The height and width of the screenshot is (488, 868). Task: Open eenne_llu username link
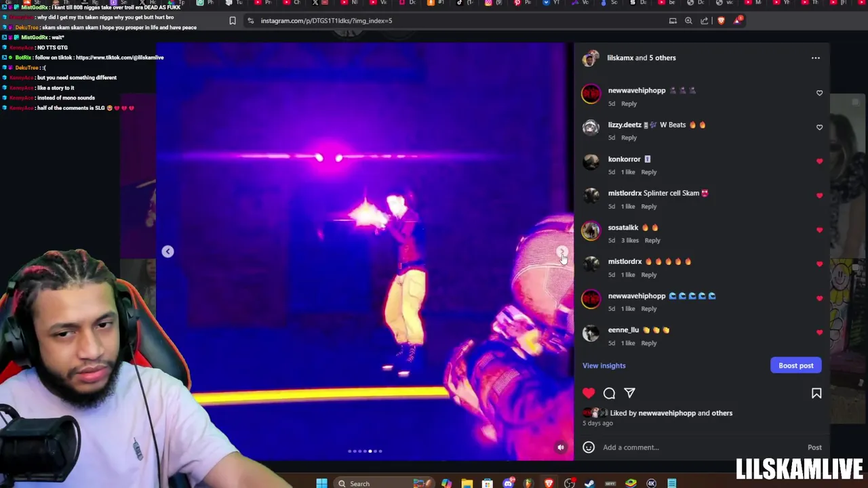point(623,330)
